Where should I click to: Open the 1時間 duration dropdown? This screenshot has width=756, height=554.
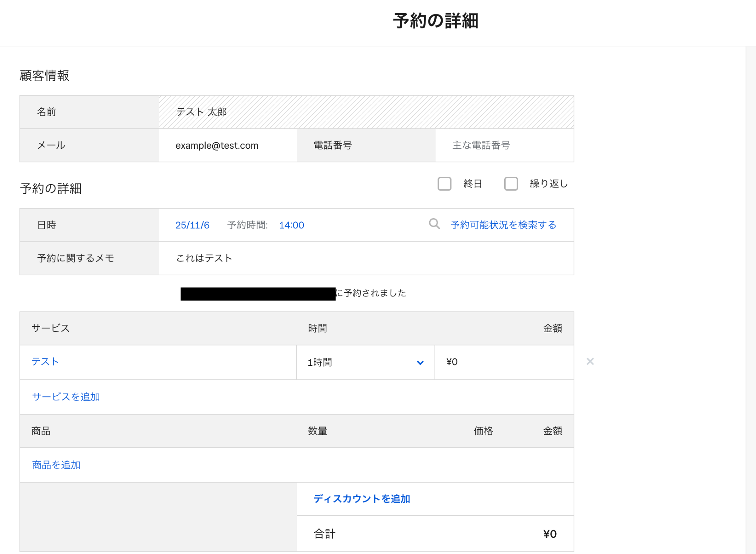(365, 362)
